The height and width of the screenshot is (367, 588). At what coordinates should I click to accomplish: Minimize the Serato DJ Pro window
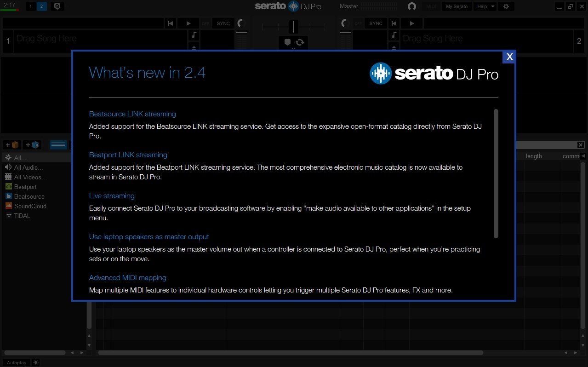[x=559, y=6]
